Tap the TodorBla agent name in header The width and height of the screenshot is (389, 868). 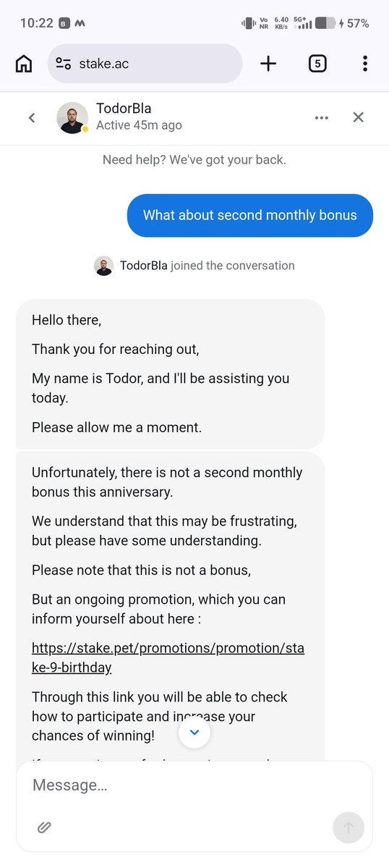(123, 108)
